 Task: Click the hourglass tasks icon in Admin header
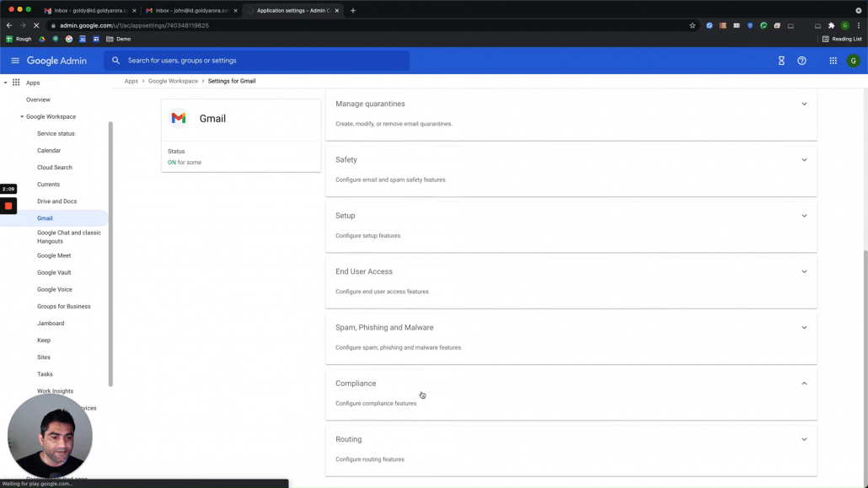781,61
